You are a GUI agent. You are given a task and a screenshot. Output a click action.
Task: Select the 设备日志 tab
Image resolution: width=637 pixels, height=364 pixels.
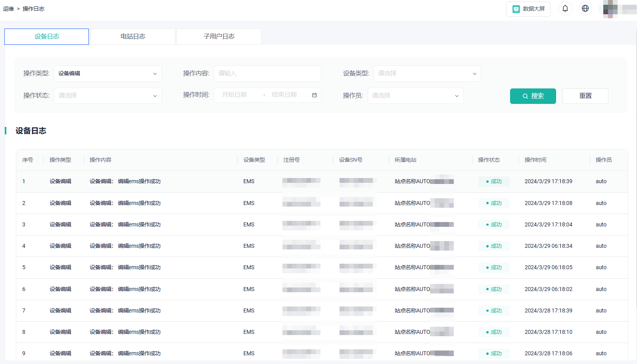46,36
